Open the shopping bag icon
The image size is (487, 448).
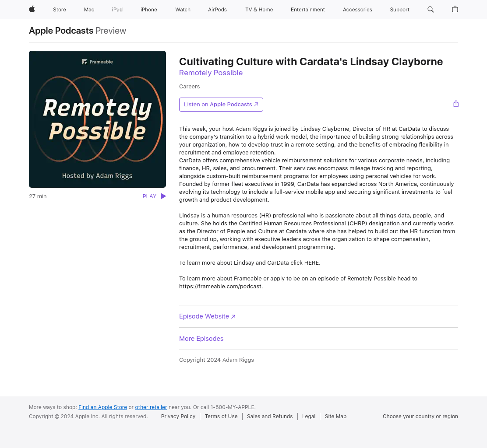pos(455,9)
